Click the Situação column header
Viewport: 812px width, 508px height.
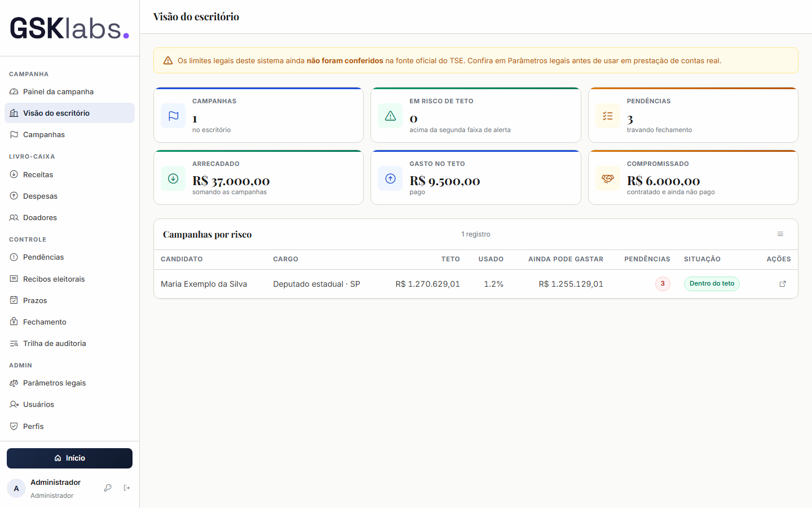(x=702, y=259)
